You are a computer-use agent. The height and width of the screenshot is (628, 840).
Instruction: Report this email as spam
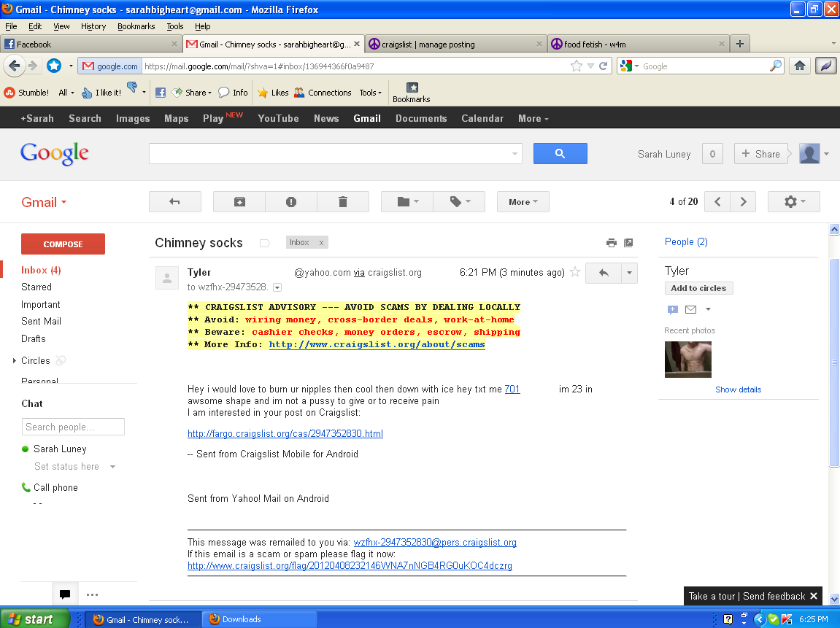coord(291,202)
